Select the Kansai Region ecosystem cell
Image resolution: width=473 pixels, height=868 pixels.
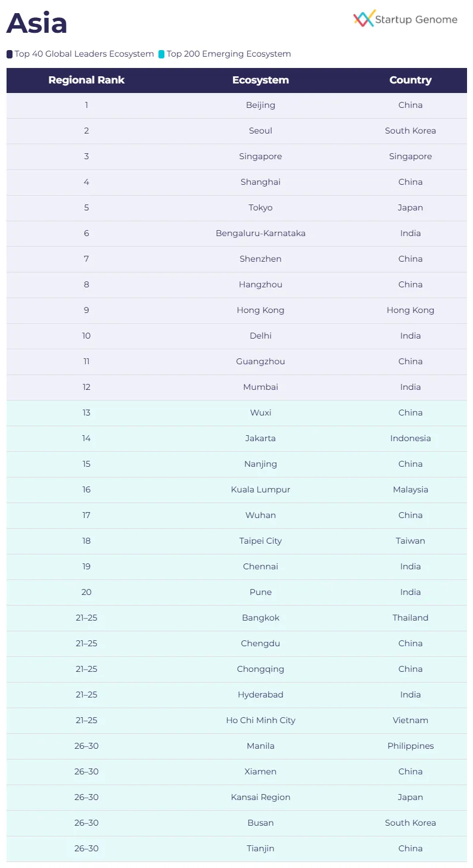coord(260,798)
